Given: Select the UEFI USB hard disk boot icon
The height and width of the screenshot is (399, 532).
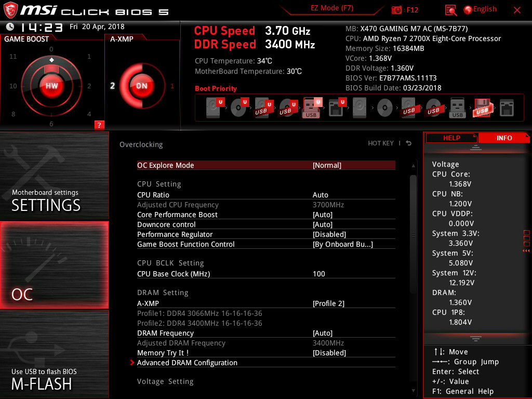Looking at the screenshot, I should point(263,108).
